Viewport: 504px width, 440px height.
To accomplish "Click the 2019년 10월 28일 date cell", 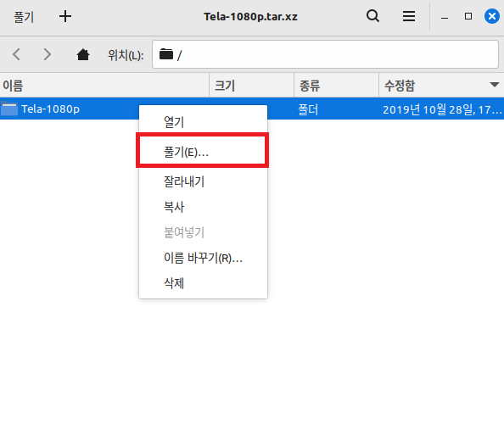I will tap(442, 110).
